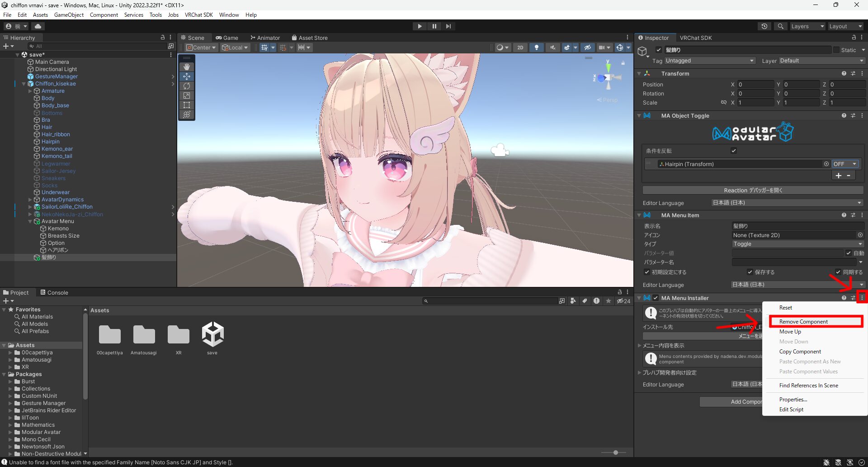This screenshot has width=868, height=467.
Task: Expand the Armature hierarchy item
Action: (x=30, y=91)
